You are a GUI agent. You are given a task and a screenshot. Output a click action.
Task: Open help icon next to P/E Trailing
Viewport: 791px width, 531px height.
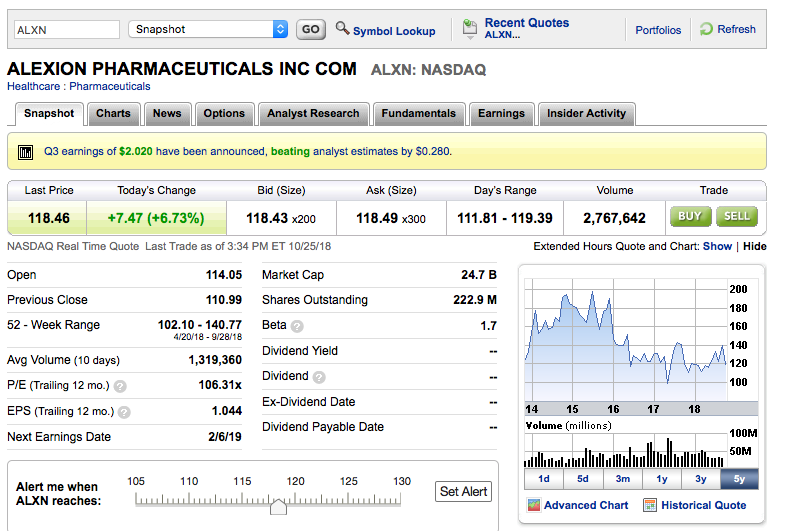(x=120, y=386)
